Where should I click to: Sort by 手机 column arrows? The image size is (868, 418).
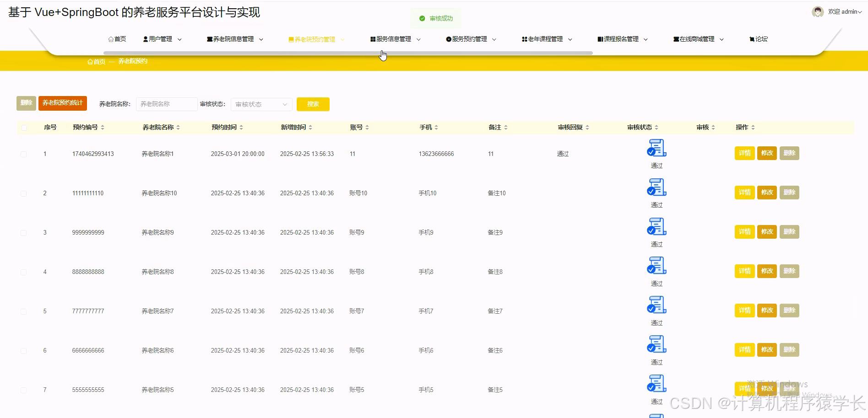436,128
